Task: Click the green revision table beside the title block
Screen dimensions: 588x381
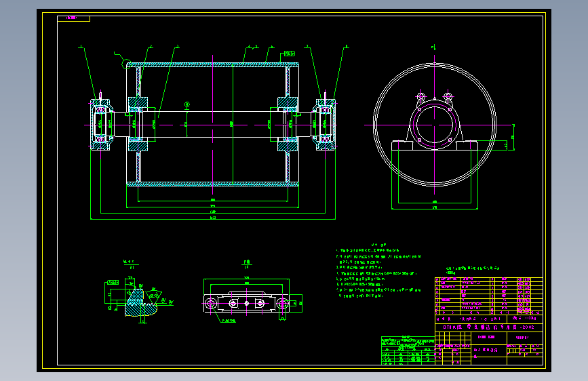Action: [408, 350]
